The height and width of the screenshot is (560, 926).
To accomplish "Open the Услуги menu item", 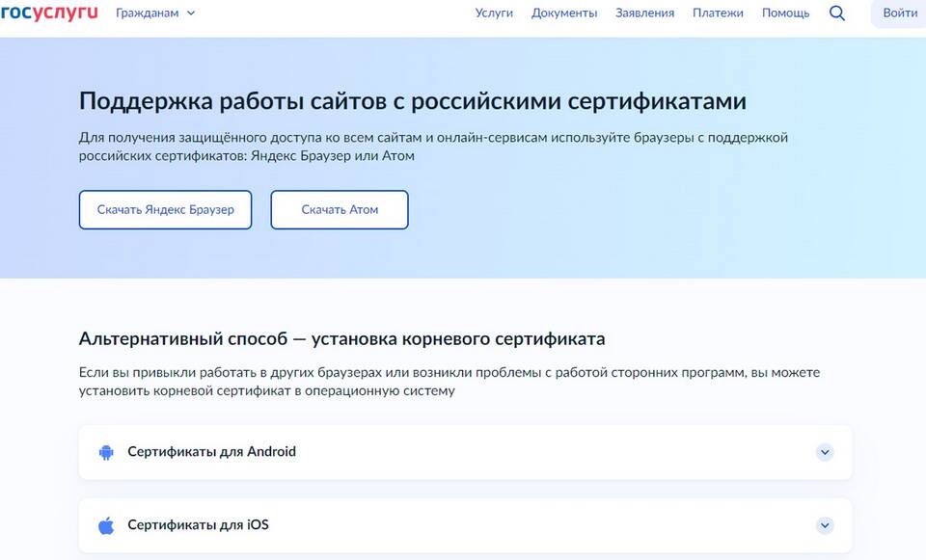I will click(x=494, y=13).
